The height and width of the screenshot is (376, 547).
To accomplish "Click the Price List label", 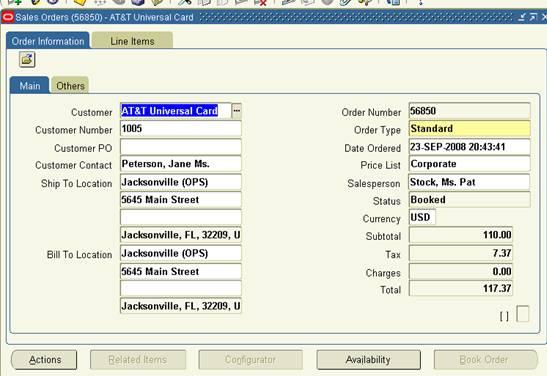I will pos(381,165).
